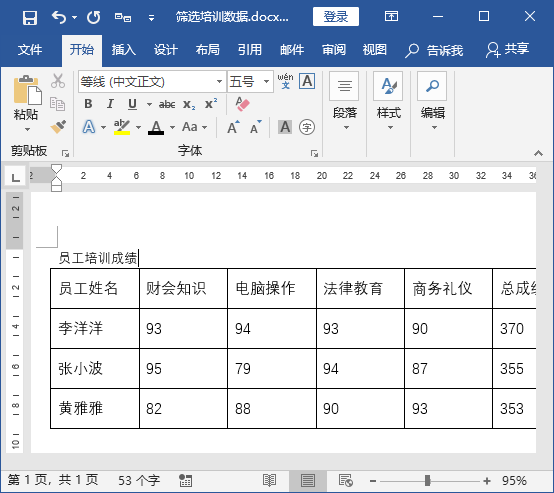The image size is (554, 493).
Task: Toggle bold formatting
Action: pyautogui.click(x=88, y=104)
